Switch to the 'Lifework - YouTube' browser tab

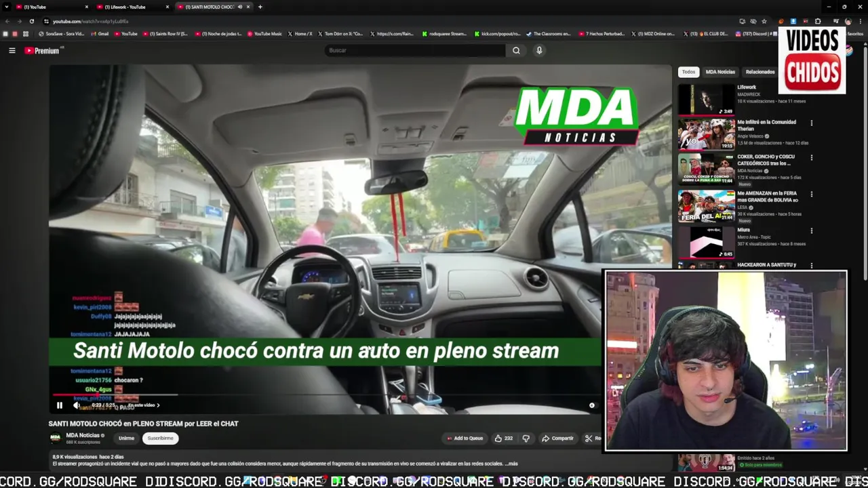click(x=132, y=7)
